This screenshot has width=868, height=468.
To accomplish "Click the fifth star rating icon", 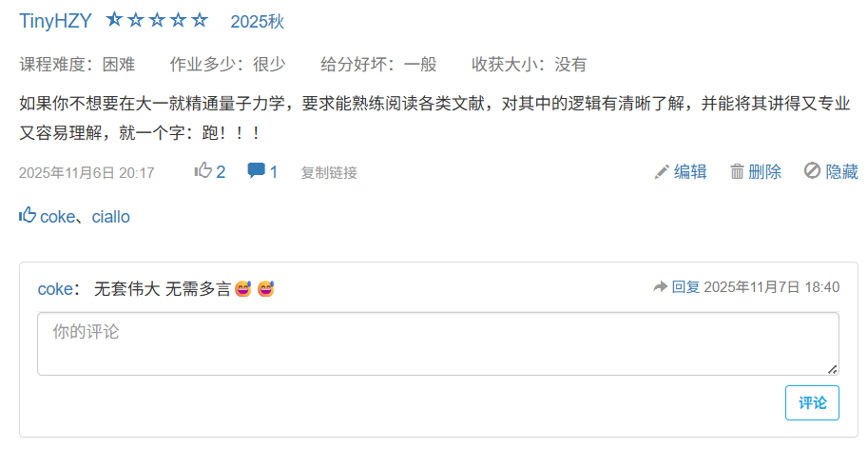I will [200, 20].
